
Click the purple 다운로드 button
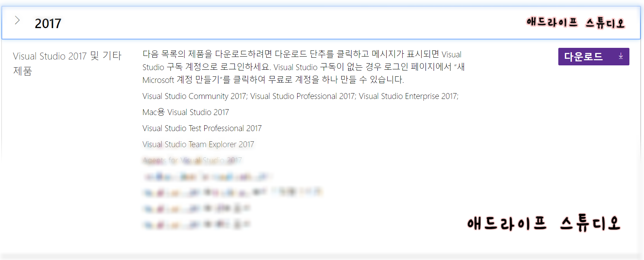click(x=593, y=57)
